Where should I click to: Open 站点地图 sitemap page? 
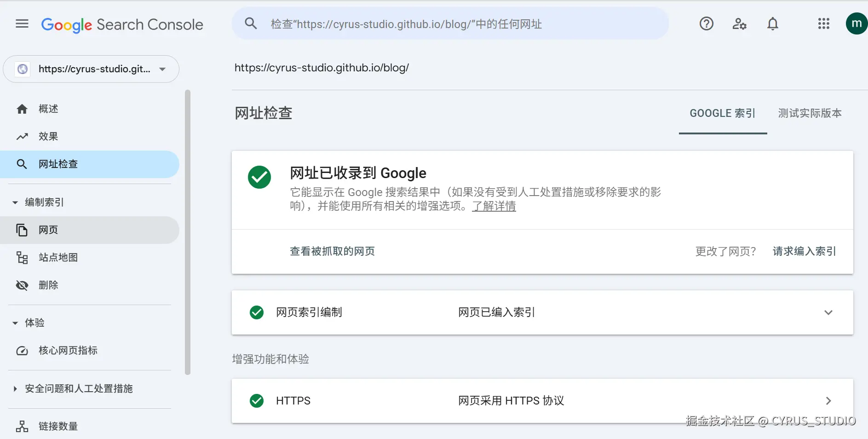[x=58, y=258]
